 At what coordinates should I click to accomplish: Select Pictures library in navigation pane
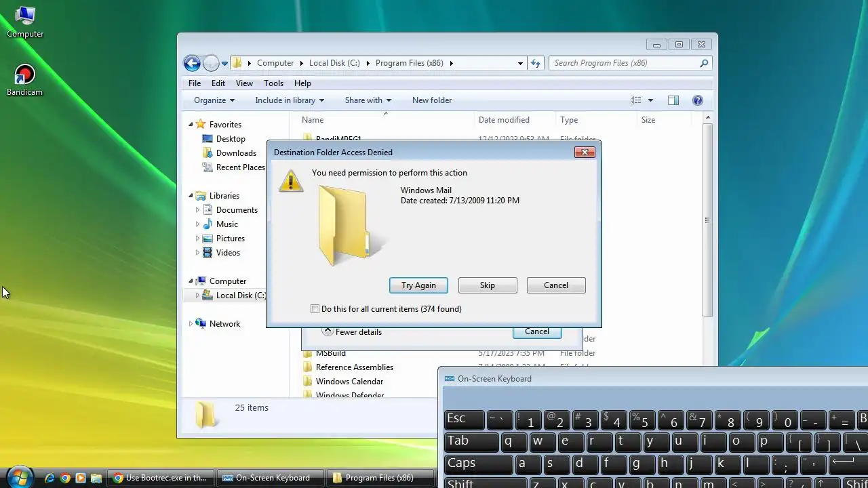pos(230,239)
